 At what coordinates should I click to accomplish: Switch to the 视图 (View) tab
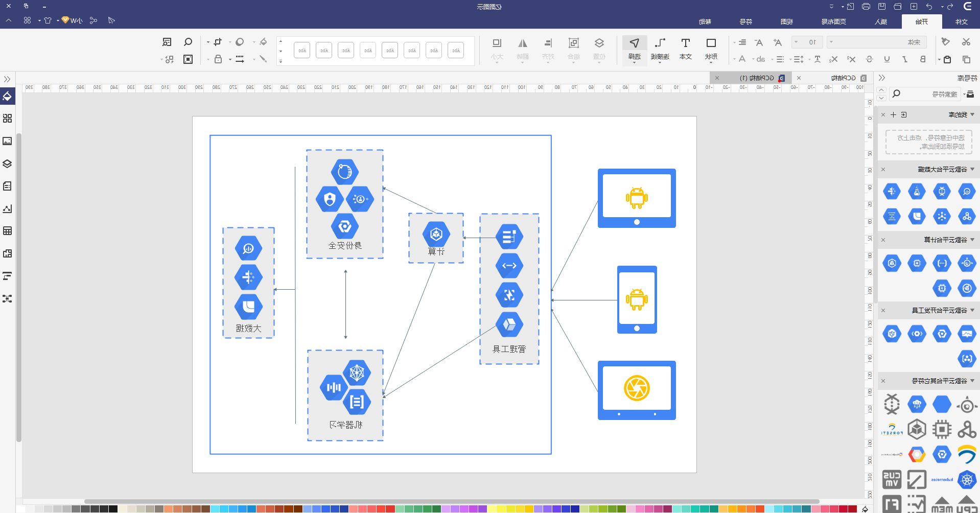[x=787, y=21]
